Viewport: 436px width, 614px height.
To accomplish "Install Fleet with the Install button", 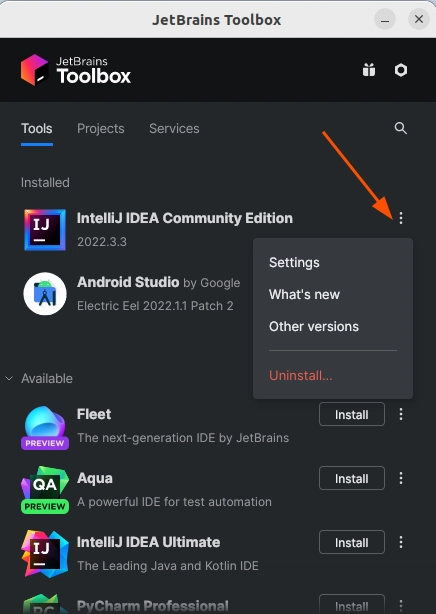I will [352, 414].
